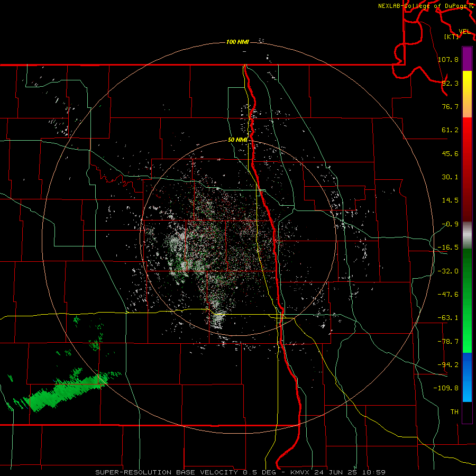Image resolution: width=476 pixels, height=476 pixels.
Task: Pick the purple segment of the color bar
Action: pos(467,59)
